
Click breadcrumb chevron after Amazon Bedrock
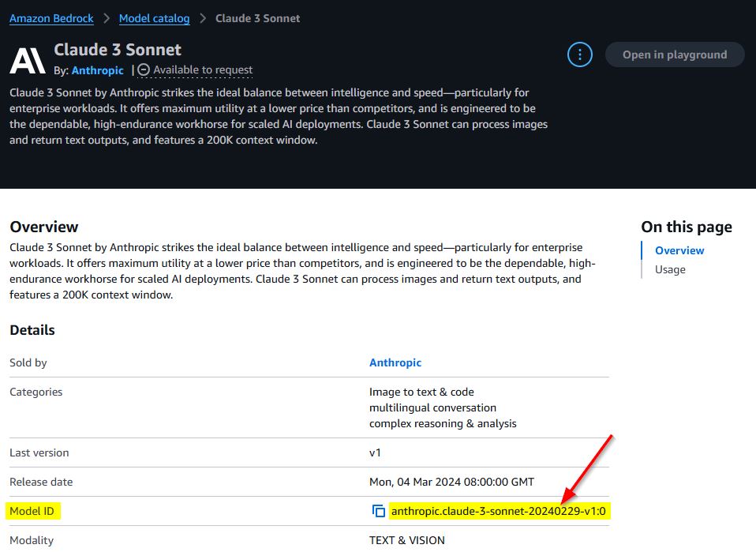[x=107, y=18]
